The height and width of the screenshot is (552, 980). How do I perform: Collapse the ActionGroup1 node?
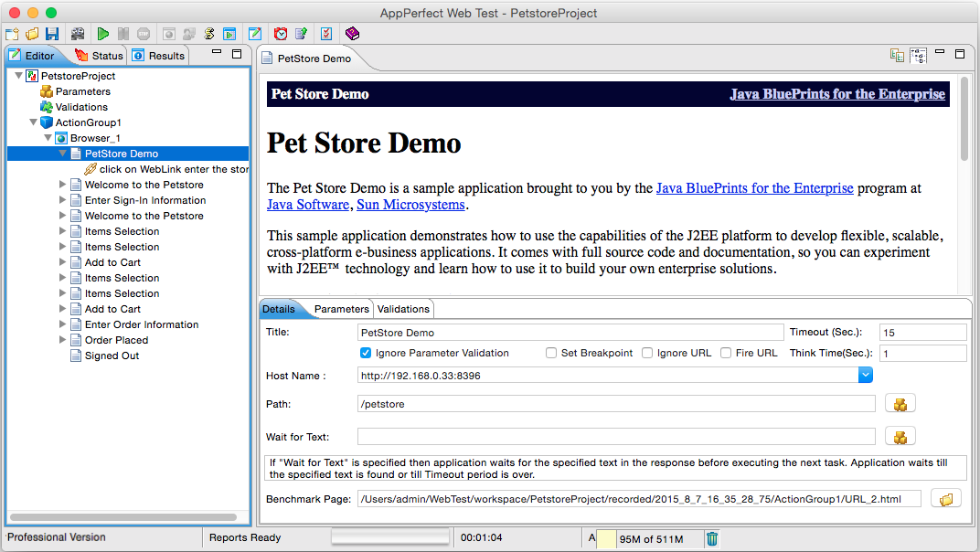click(x=34, y=122)
